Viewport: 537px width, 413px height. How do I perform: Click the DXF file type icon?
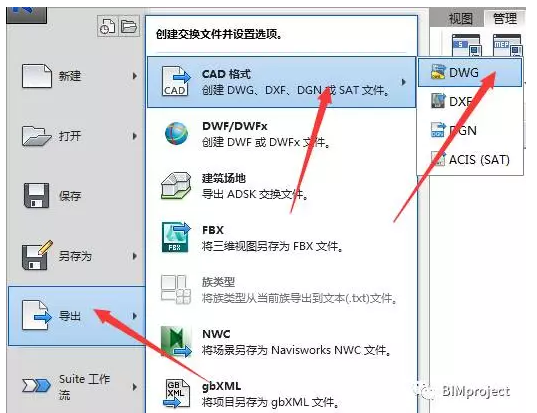point(438,101)
